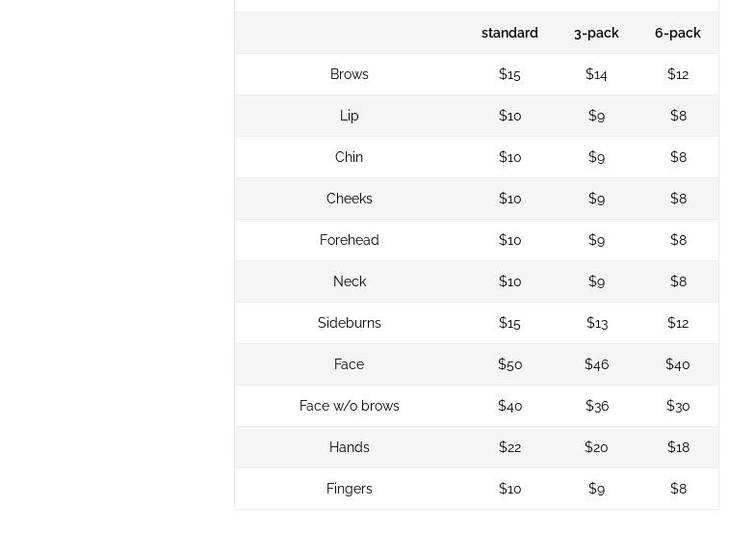Select the Chin row label
Viewport: 756px width, 534px height.
coord(349,157)
